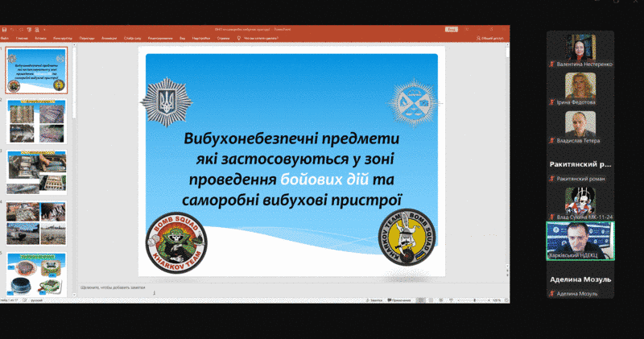Viewport: 644px width, 339px height.
Task: Switch to the Справка ribbon tab
Action: click(223, 38)
